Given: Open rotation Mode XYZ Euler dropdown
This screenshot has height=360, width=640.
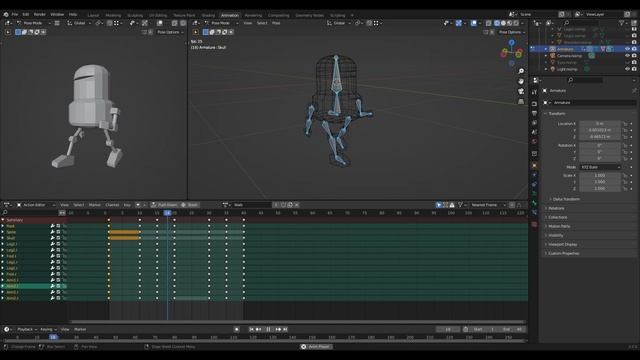Looking at the screenshot, I should tap(600, 167).
